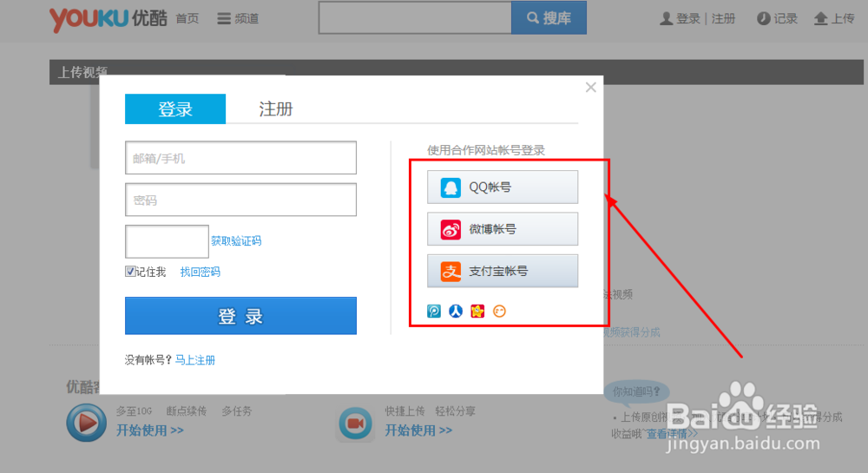This screenshot has width=868, height=473.
Task: Click the big blue 登录 button
Action: tap(240, 316)
